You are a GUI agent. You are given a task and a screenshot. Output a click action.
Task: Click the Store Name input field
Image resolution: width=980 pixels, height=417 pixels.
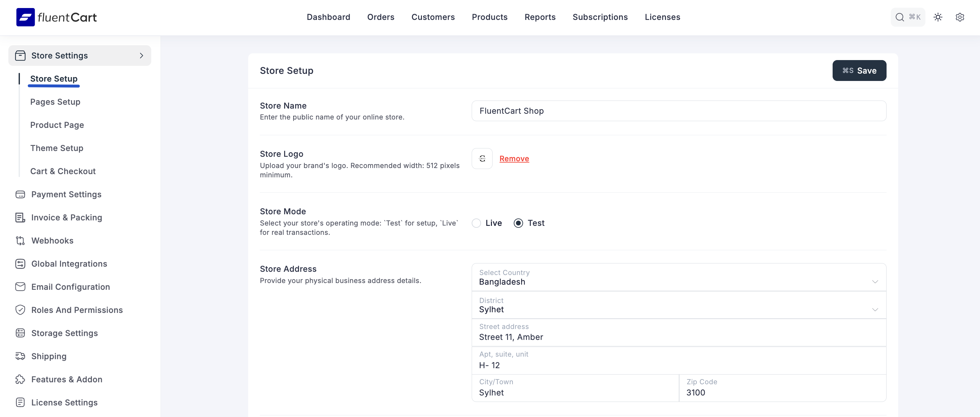(x=679, y=111)
